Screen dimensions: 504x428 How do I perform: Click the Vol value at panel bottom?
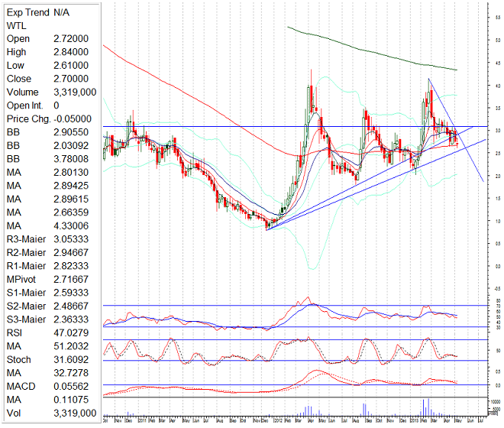tap(73, 413)
